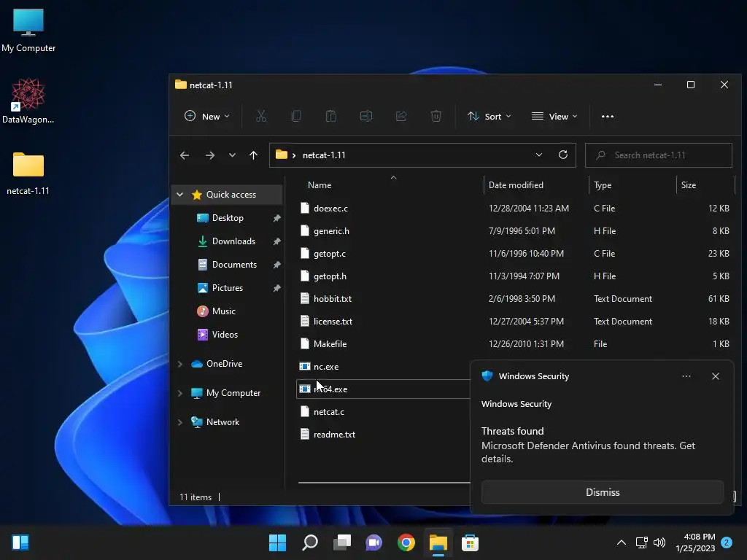Click the Search netcat-1.11 field
Viewport: 747px width, 560px height.
pos(659,155)
